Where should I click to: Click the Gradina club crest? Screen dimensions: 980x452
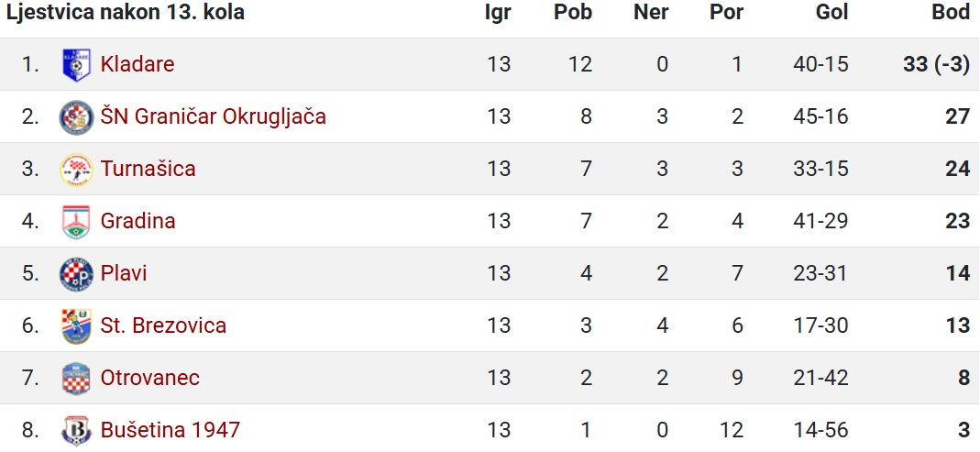(76, 221)
